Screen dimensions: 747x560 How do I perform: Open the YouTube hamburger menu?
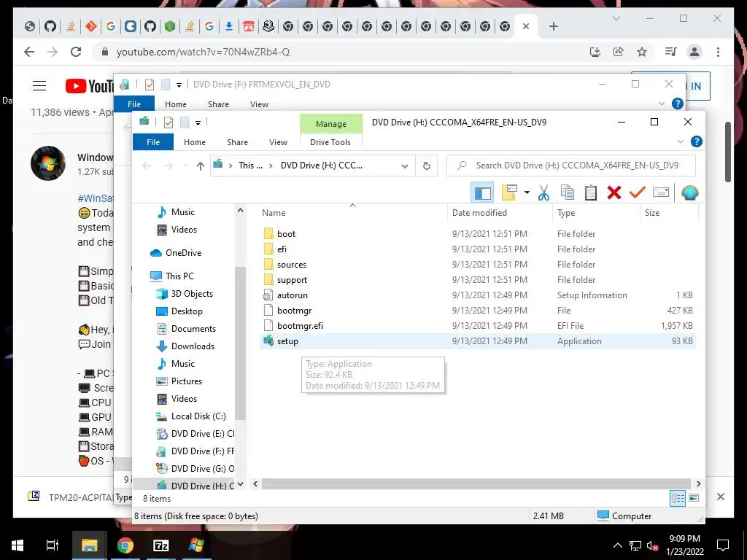[x=39, y=86]
